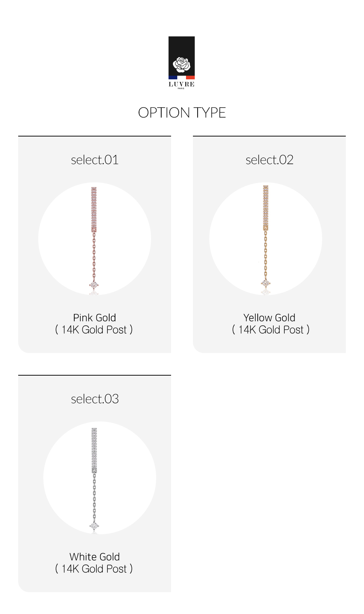The width and height of the screenshot is (364, 614).
Task: Click the white gold dangling stone
Action: click(x=94, y=526)
